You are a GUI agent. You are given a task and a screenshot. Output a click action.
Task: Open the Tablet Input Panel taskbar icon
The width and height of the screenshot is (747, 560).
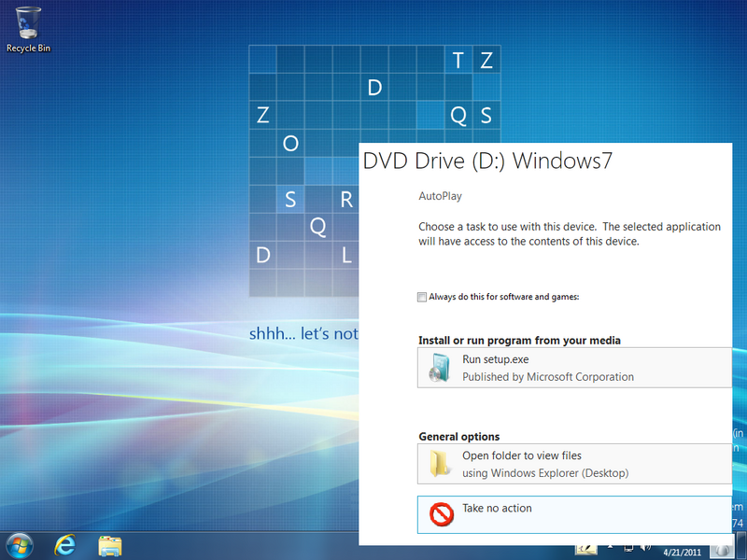[586, 551]
